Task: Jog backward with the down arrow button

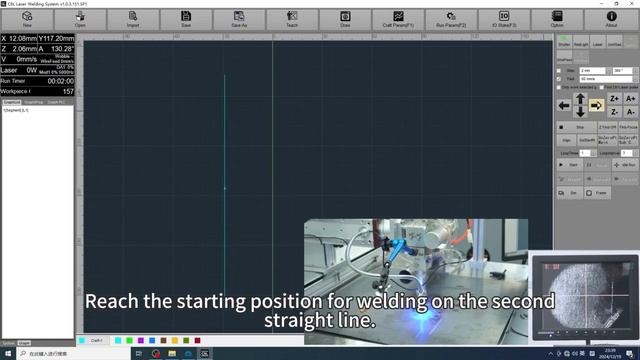Action: tap(580, 112)
